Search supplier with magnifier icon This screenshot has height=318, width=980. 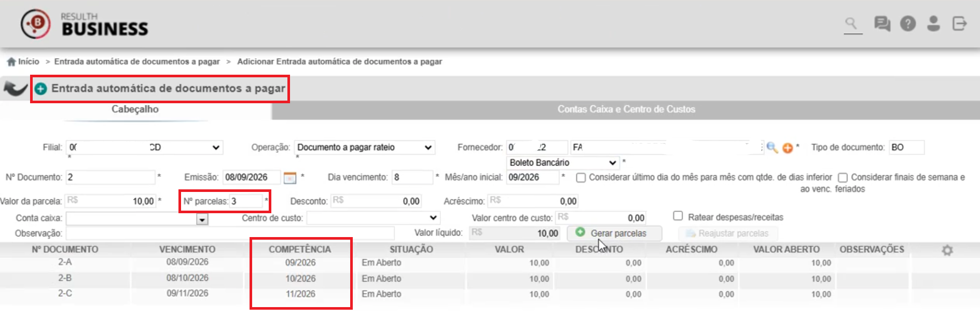(772, 148)
